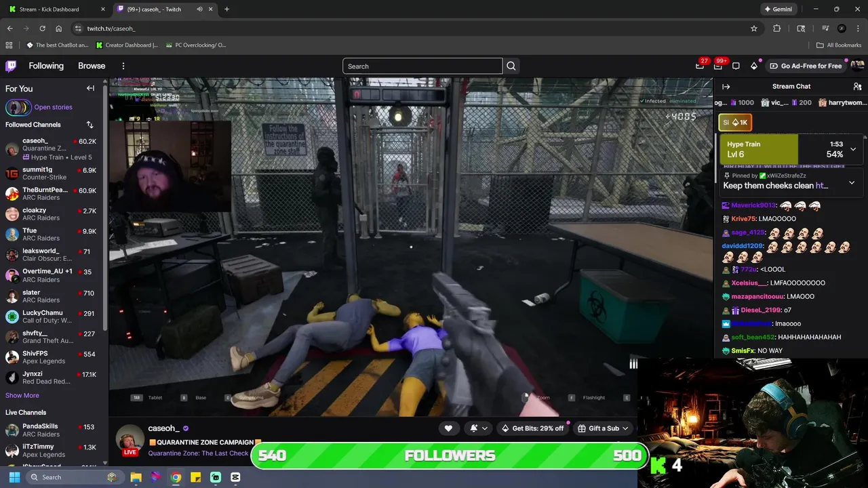Click caseoh_ streamer avatar with LIVE badge

[129, 441]
